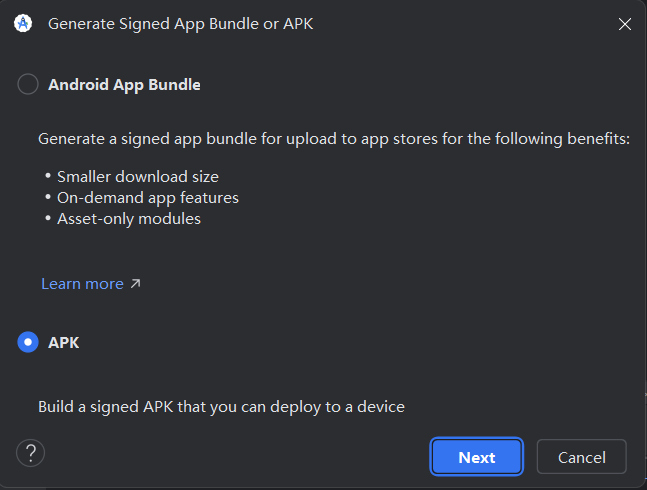Click the bullet dot before "On-demand app features"

[x=48, y=197]
